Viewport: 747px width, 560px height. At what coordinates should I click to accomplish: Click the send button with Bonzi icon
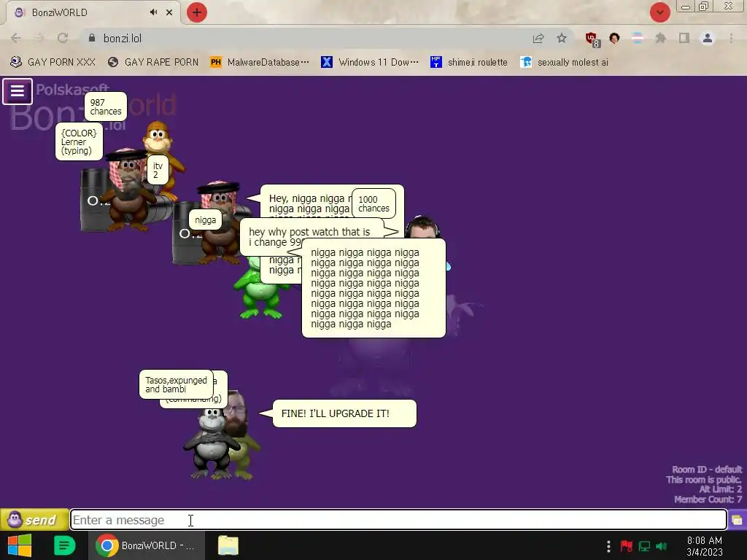34,519
